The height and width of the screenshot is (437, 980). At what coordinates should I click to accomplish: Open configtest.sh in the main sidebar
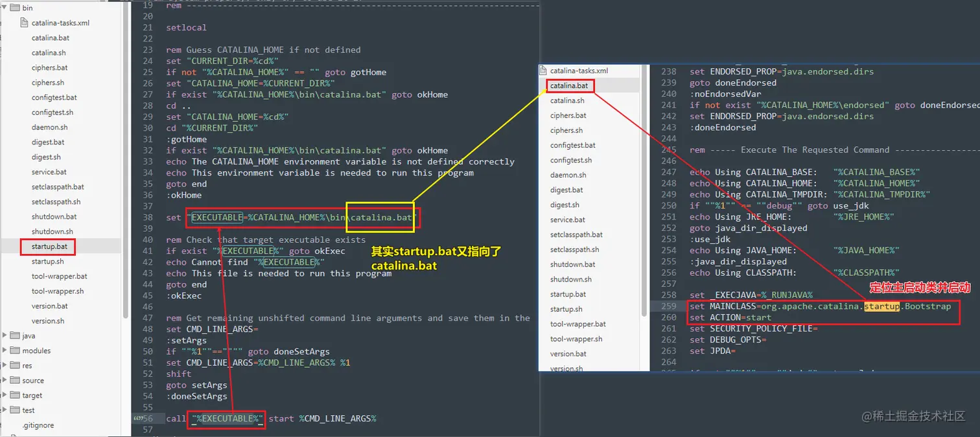point(52,113)
